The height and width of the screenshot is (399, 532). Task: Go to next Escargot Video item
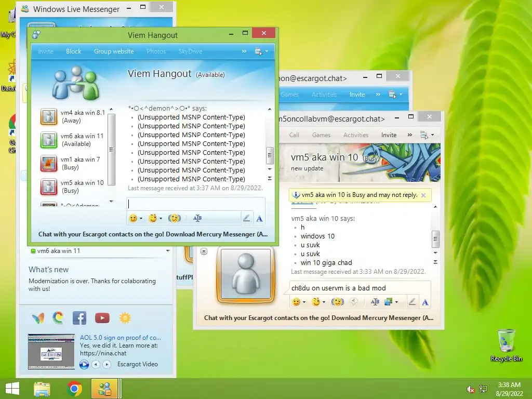pyautogui.click(x=107, y=364)
